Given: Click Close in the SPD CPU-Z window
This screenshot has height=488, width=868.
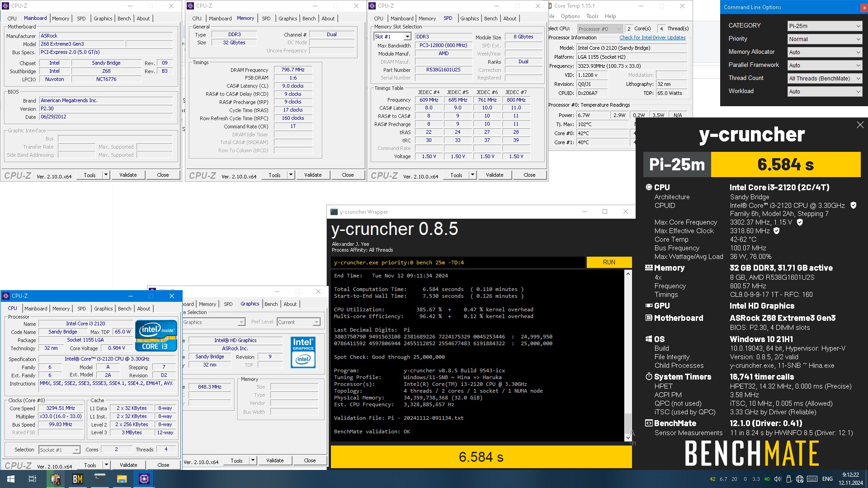Looking at the screenshot, I should pos(529,175).
